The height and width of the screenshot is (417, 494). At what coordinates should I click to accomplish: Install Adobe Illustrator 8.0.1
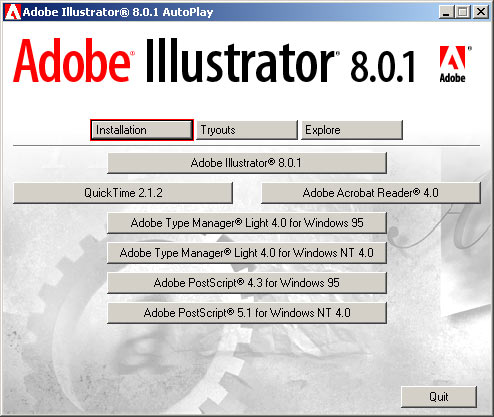247,163
